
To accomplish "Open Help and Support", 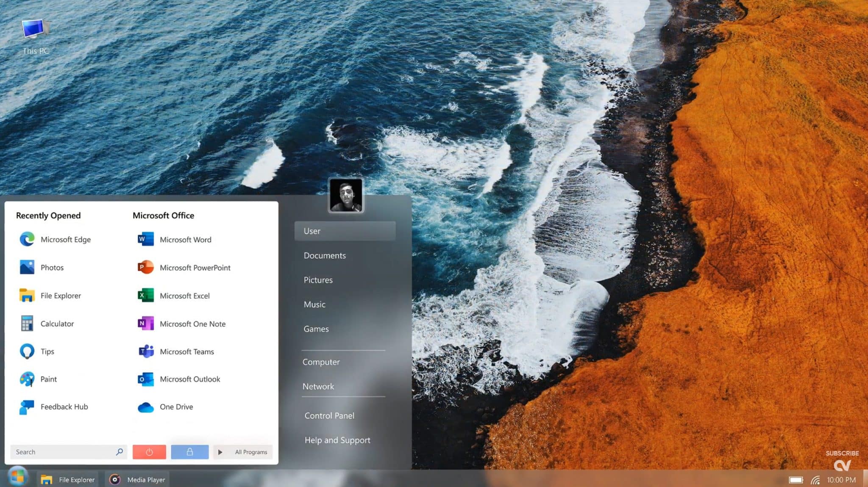I will [x=337, y=440].
